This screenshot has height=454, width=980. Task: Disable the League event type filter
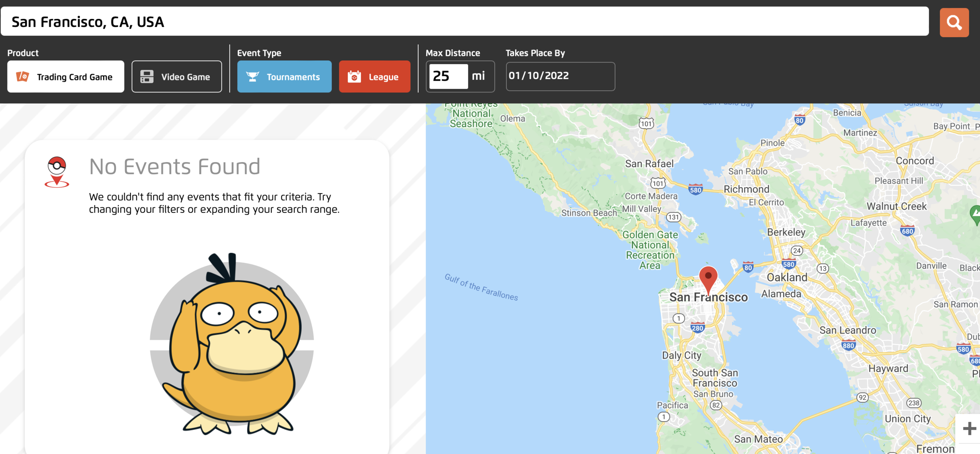coord(374,77)
